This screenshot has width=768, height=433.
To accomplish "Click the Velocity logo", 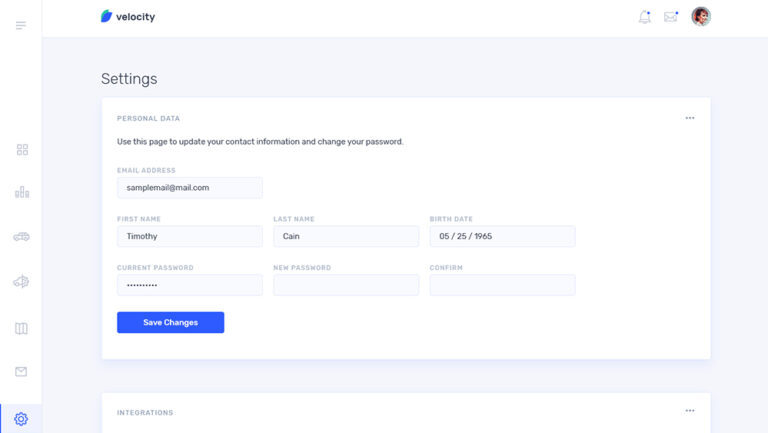I will click(x=128, y=17).
